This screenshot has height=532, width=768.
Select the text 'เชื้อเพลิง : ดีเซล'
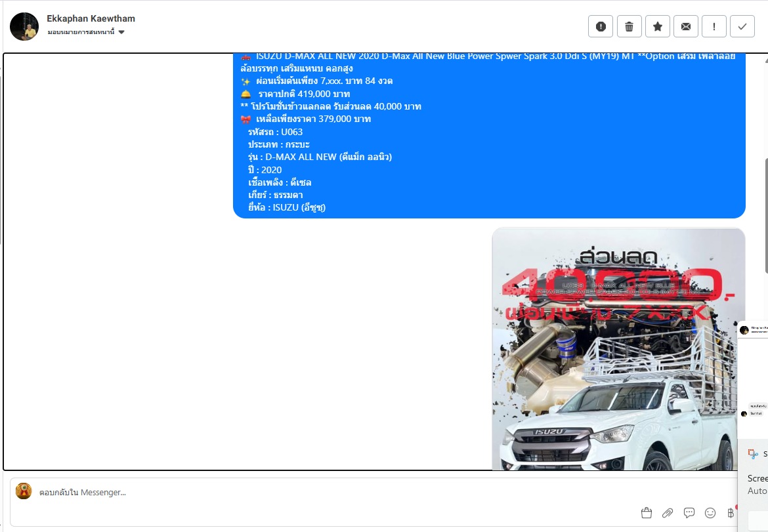[280, 182]
